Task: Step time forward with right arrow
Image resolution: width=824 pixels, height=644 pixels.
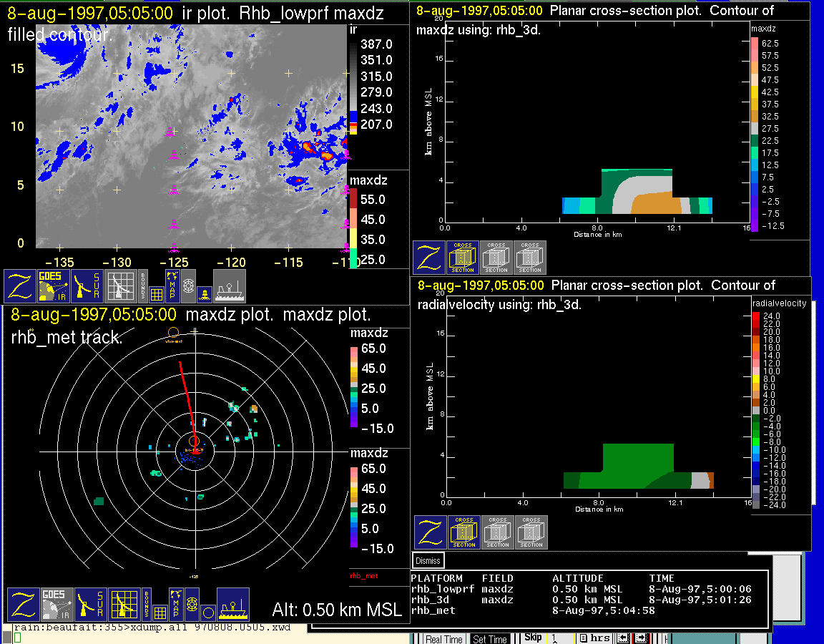Action: [642, 638]
